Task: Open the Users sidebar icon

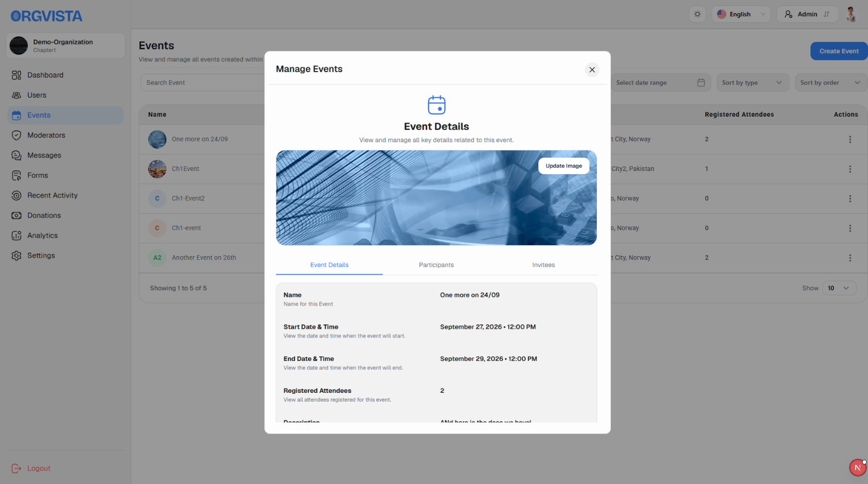Action: (16, 95)
